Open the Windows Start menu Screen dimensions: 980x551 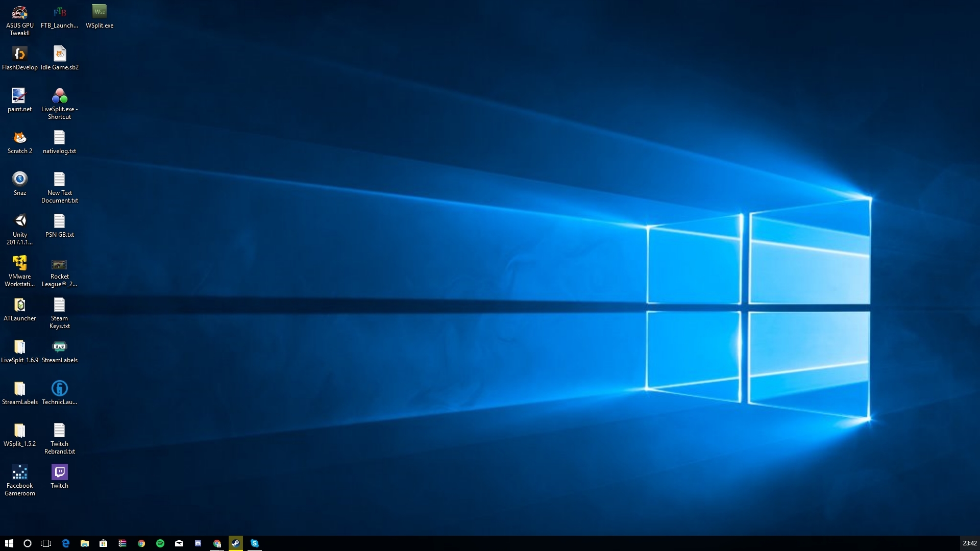(x=9, y=543)
